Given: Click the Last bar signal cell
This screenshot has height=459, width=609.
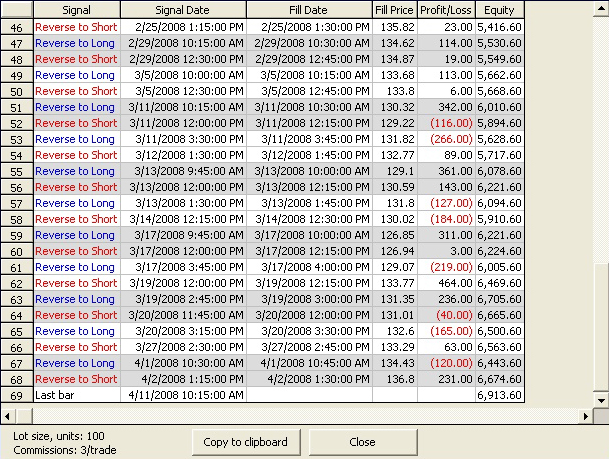Looking at the screenshot, I should tap(77, 395).
